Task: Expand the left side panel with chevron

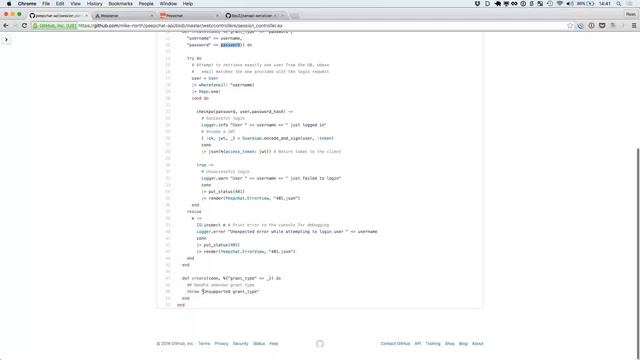Action: pyautogui.click(x=6, y=40)
